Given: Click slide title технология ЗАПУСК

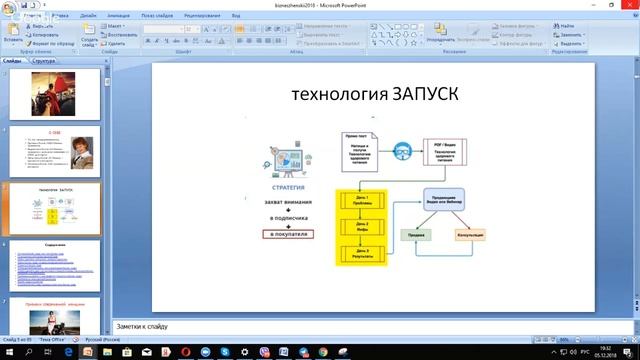Looking at the screenshot, I should pos(375,94).
